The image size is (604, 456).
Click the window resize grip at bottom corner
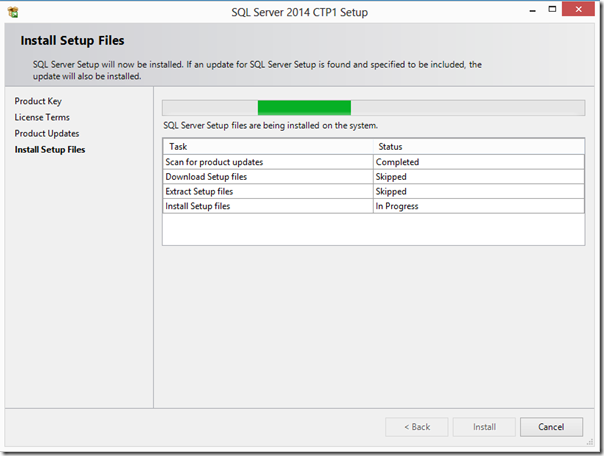pyautogui.click(x=590, y=442)
